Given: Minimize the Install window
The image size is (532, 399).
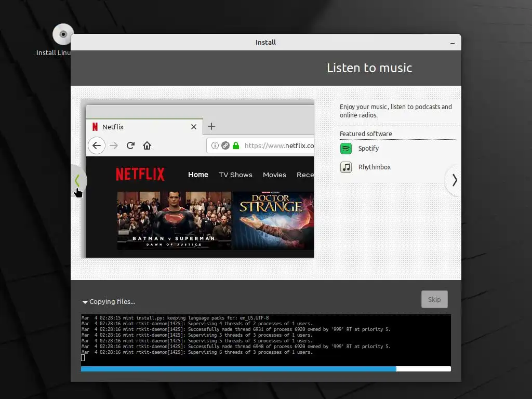Looking at the screenshot, I should tap(453, 43).
